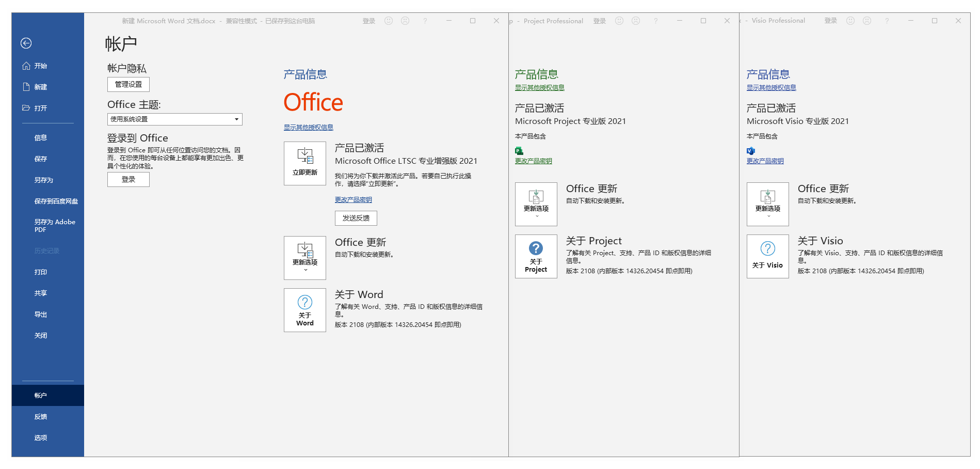This screenshot has height=469, width=980.
Task: Click the Visio app icon under 本产品包含
Action: click(x=751, y=151)
